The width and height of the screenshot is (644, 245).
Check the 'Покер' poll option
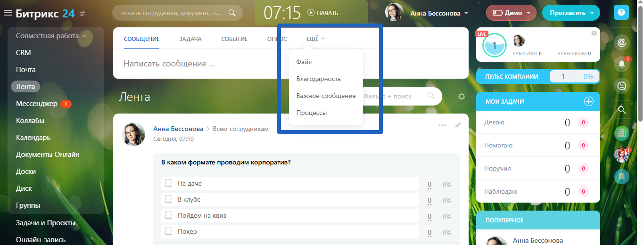pos(168,231)
